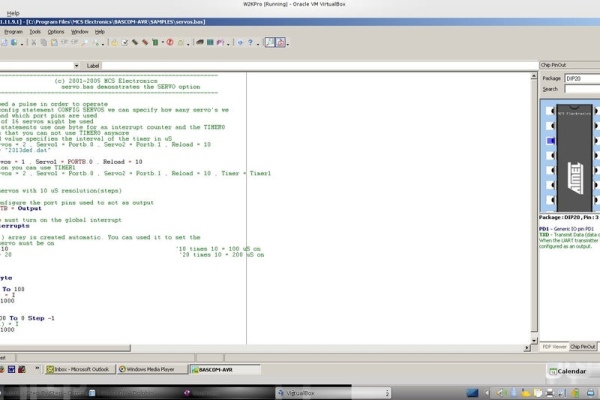600x400 pixels.
Task: Toggle the Chip PinOut viewer toolbar button
Action: [270, 42]
